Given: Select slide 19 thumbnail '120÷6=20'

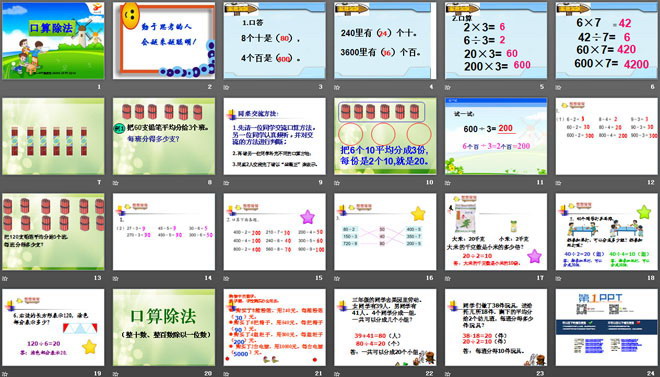Looking at the screenshot, I should point(53,327).
